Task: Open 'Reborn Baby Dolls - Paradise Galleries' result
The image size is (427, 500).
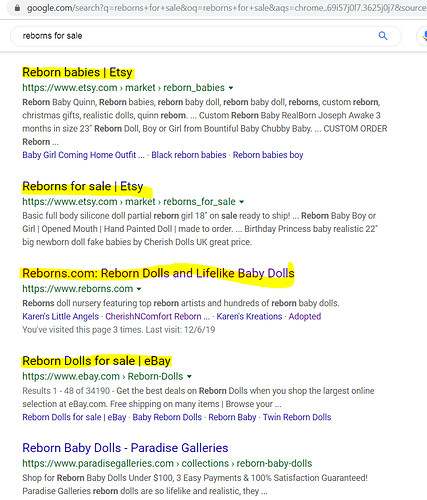Action: pyautogui.click(x=125, y=448)
